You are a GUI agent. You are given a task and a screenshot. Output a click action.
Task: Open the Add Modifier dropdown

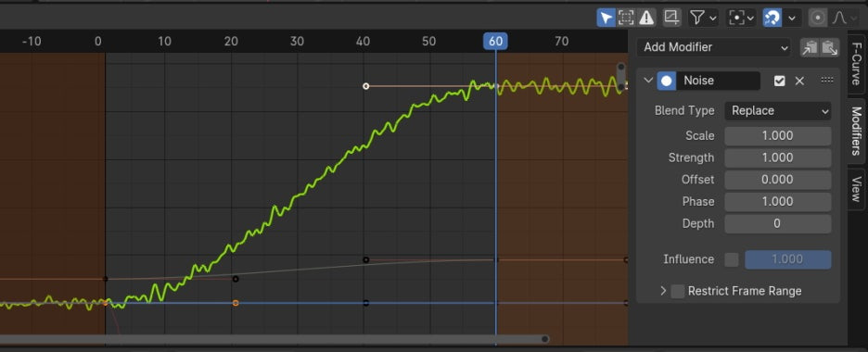coord(714,47)
